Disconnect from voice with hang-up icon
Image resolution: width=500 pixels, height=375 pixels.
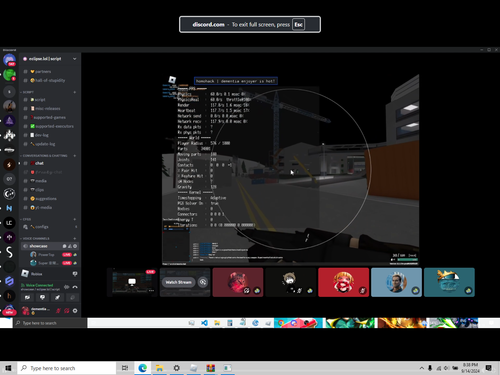[75, 287]
